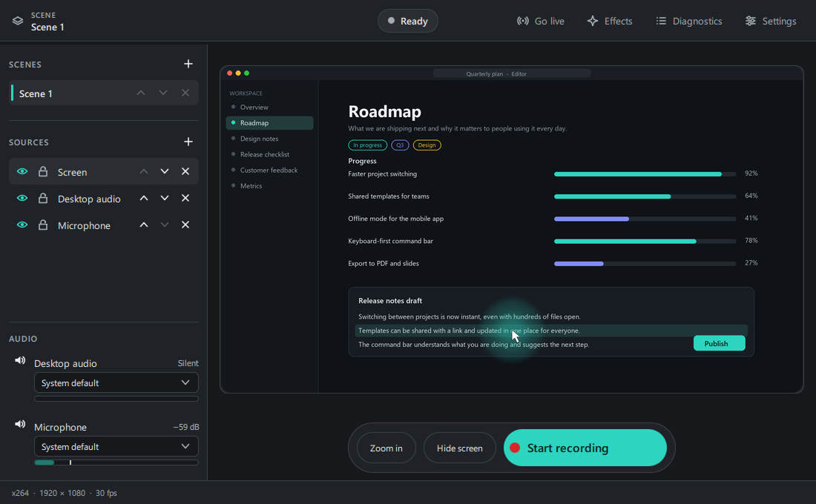Image resolution: width=816 pixels, height=504 pixels.
Task: Click the scene layers icon in header
Action: click(x=18, y=21)
